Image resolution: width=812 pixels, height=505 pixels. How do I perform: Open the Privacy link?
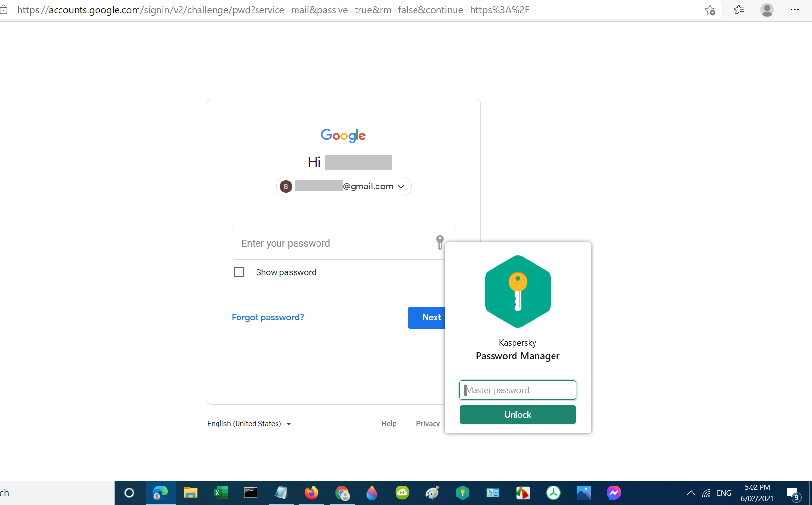click(428, 424)
